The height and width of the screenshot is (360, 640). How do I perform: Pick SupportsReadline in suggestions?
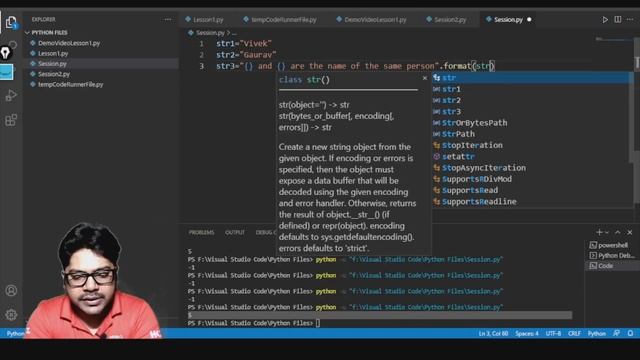[x=532, y=202]
